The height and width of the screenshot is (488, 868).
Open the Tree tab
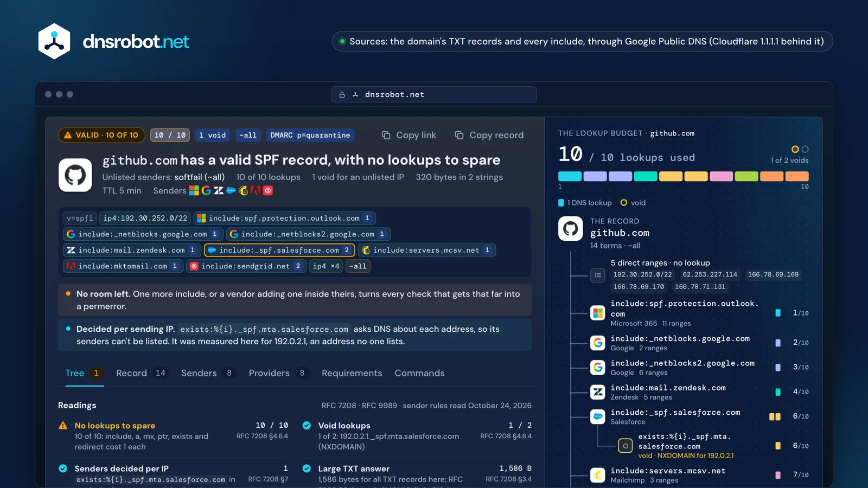click(85, 373)
